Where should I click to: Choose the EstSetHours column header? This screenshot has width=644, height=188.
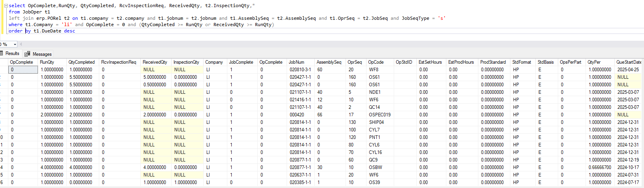[x=431, y=62]
